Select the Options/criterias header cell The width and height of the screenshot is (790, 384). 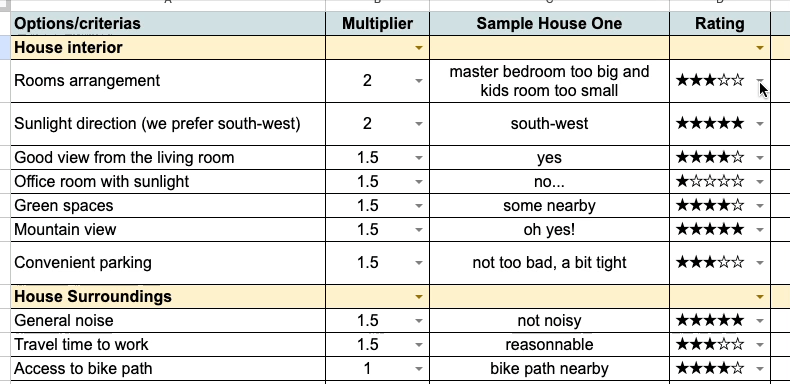168,23
